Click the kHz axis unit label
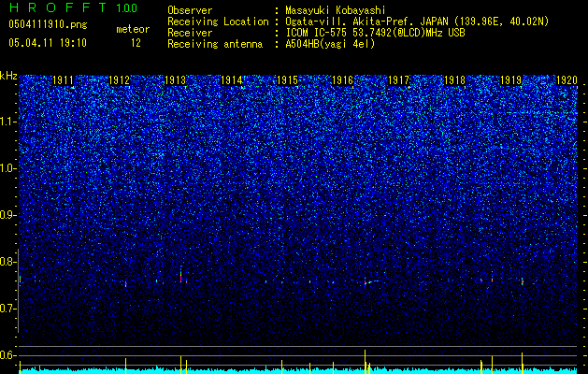The height and width of the screenshot is (374, 588). point(8,76)
